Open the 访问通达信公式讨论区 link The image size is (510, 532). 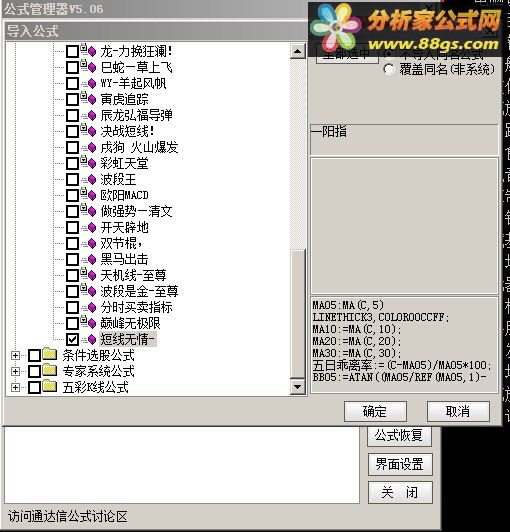[68, 517]
